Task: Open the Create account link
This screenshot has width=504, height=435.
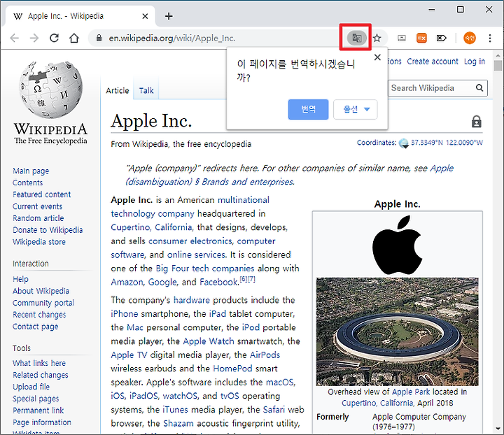Action: pos(433,62)
